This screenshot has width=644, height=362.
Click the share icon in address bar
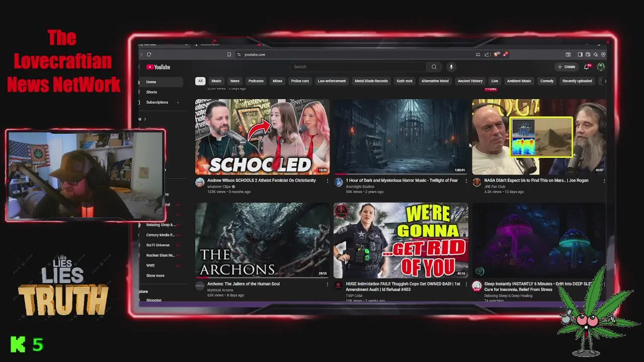[487, 54]
